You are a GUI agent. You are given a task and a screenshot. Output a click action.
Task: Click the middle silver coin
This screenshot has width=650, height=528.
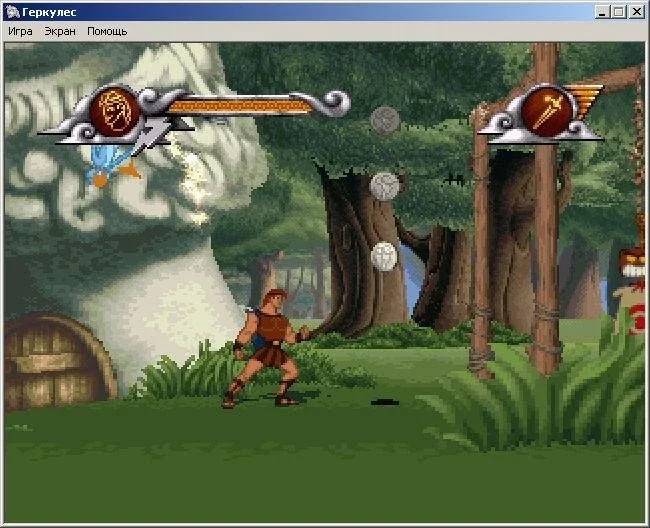385,185
